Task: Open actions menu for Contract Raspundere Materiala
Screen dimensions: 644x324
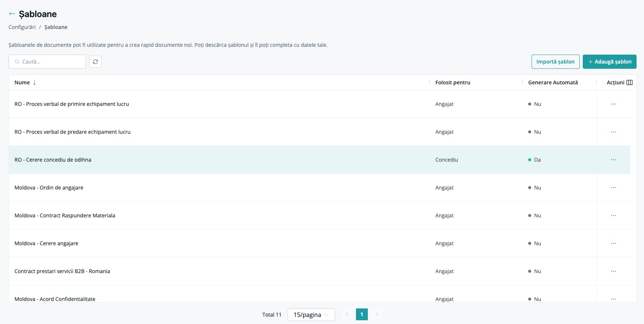Action: (614, 216)
